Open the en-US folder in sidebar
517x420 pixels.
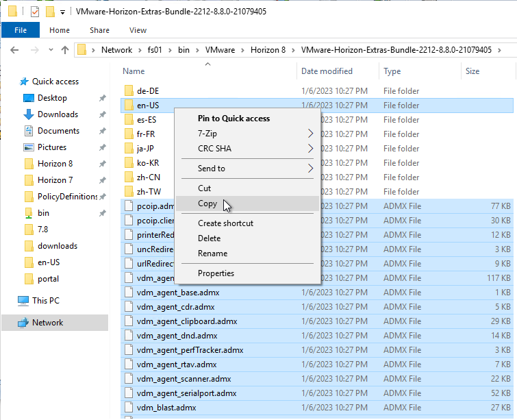pyautogui.click(x=49, y=262)
